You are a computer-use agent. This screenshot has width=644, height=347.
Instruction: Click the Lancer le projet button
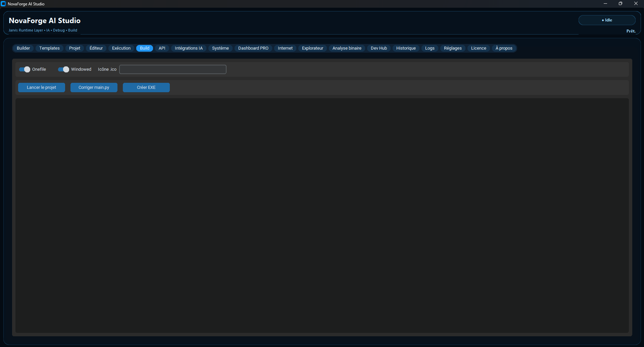[42, 88]
